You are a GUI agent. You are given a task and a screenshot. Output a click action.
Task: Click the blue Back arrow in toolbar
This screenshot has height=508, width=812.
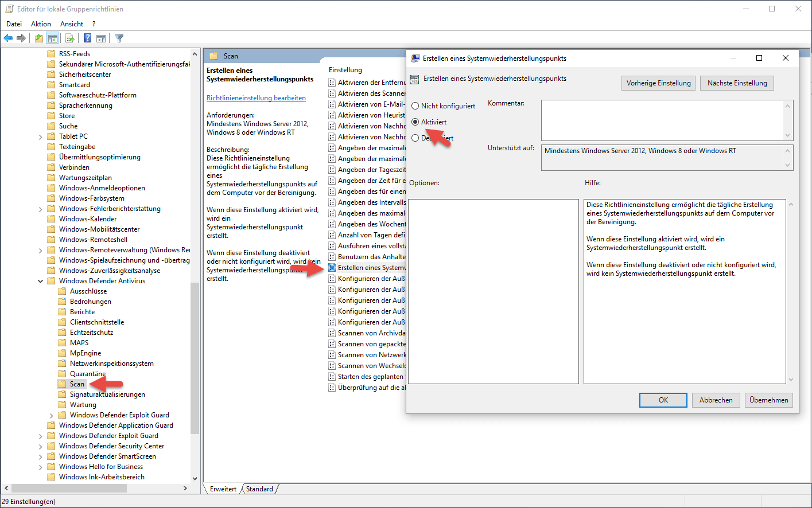8,38
